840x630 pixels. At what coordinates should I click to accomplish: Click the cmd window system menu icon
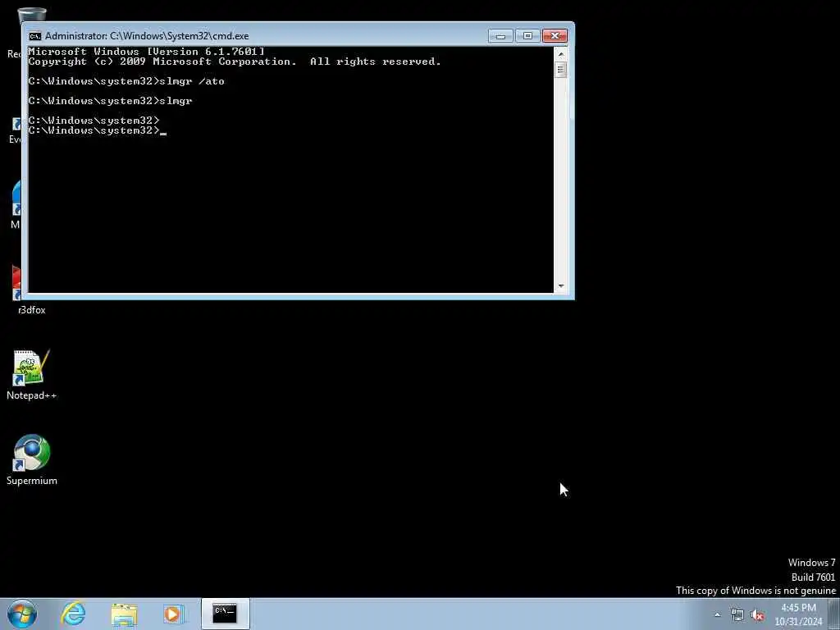[x=34, y=36]
